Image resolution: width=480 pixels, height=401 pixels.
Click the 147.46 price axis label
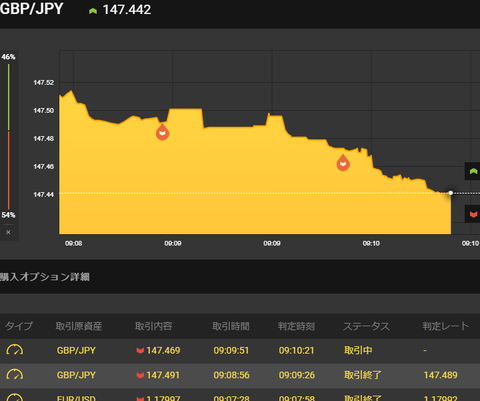[43, 166]
